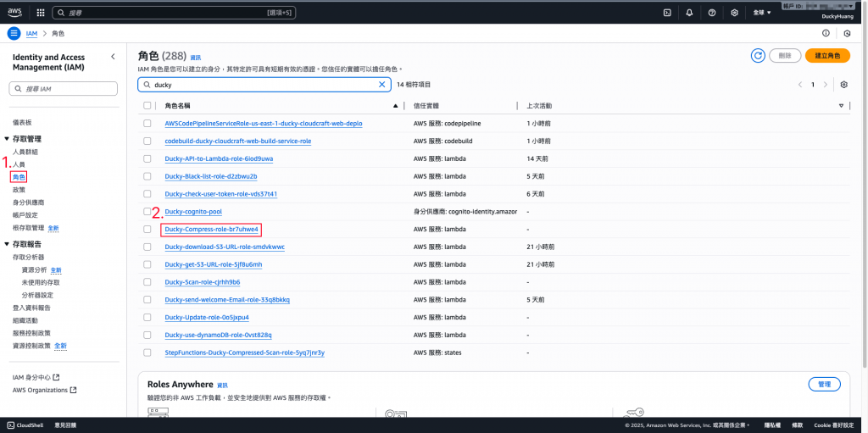Image resolution: width=868 pixels, height=433 pixels.
Task: Go to the previous page arrow
Action: [800, 85]
